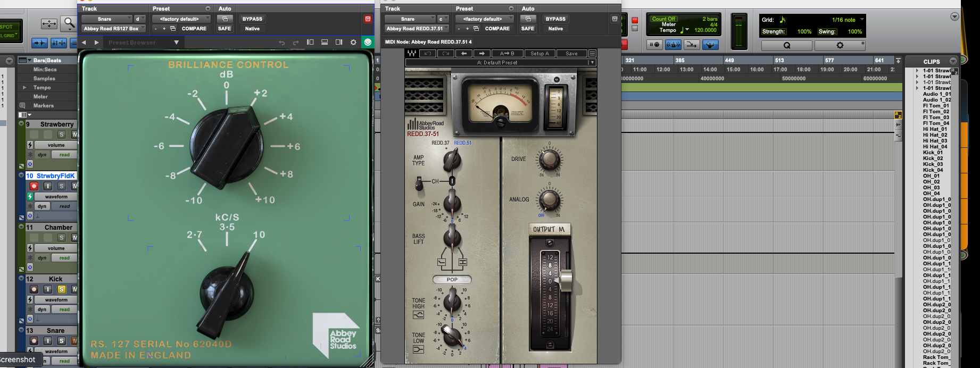Toggle Count Off in transport
980x368 pixels.
coord(663,19)
